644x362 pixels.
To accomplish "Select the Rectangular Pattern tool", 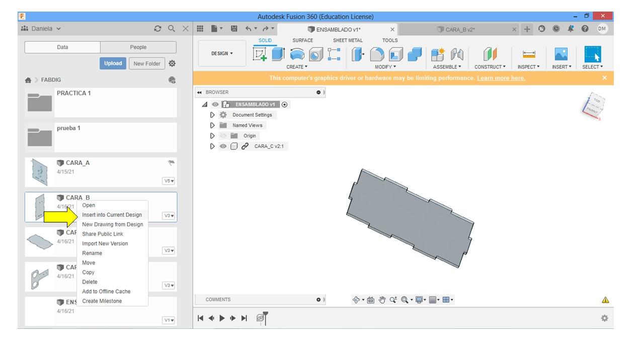I will [334, 54].
